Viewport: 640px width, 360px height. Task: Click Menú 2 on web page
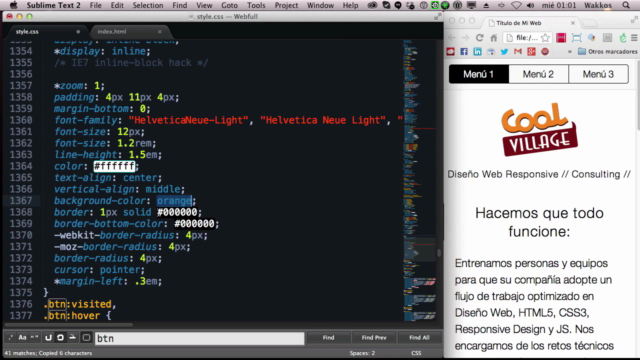[538, 74]
